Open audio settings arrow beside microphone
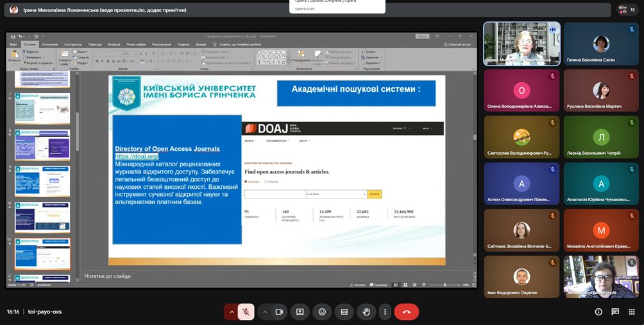The width and height of the screenshot is (644, 325). [231, 312]
